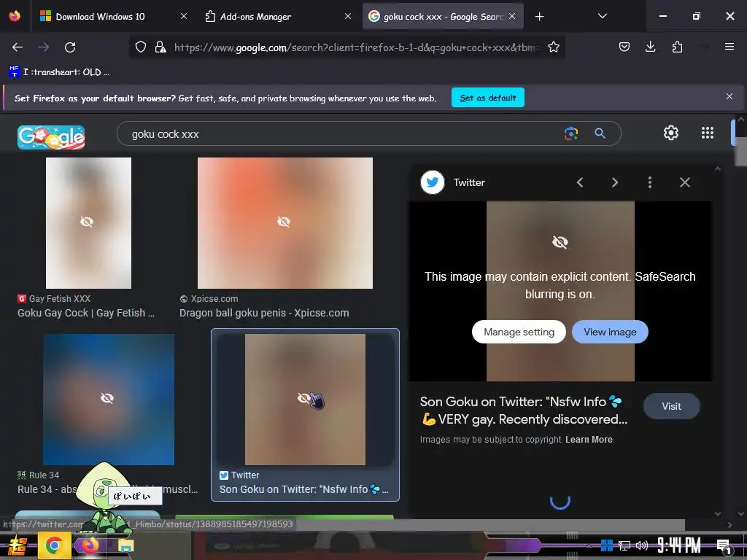Click the Twitter logo in preview panel

pos(433,182)
